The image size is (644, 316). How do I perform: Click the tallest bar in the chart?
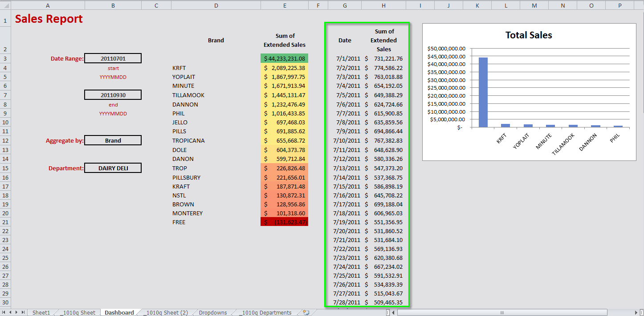[483, 92]
